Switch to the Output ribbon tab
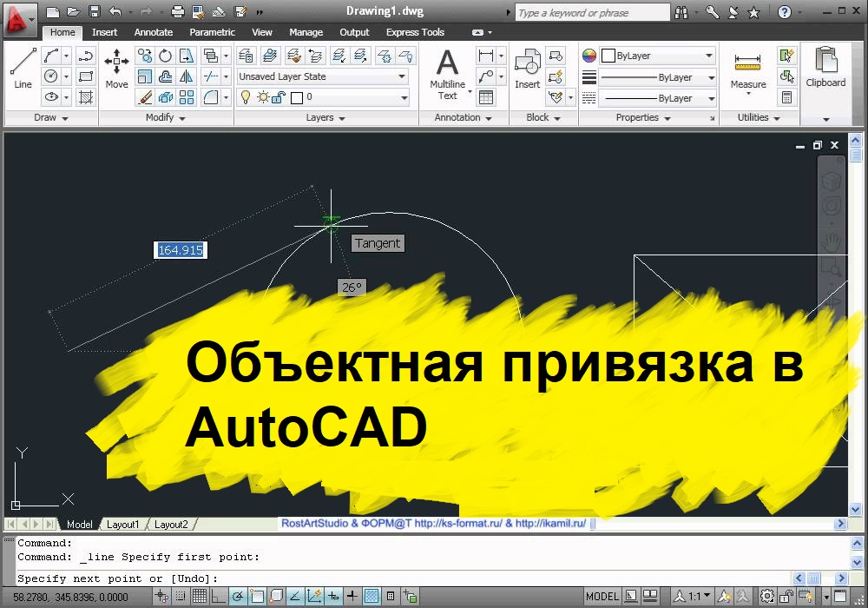868x608 pixels. [x=354, y=32]
